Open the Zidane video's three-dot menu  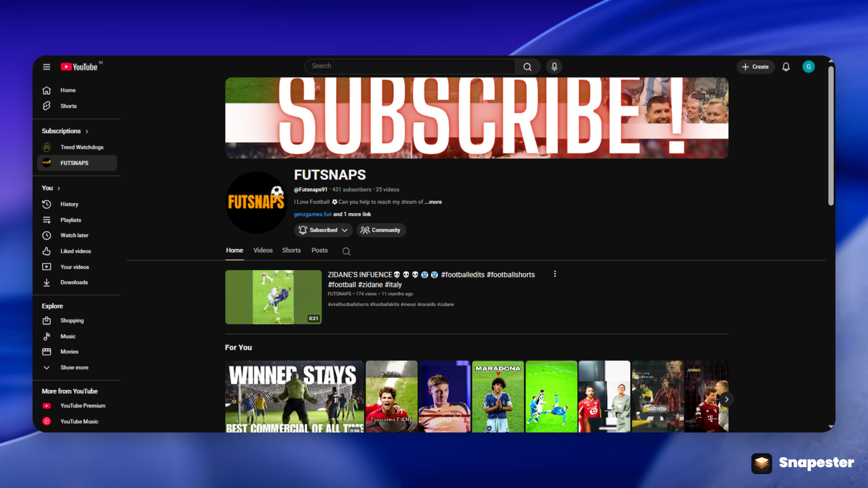[555, 274]
